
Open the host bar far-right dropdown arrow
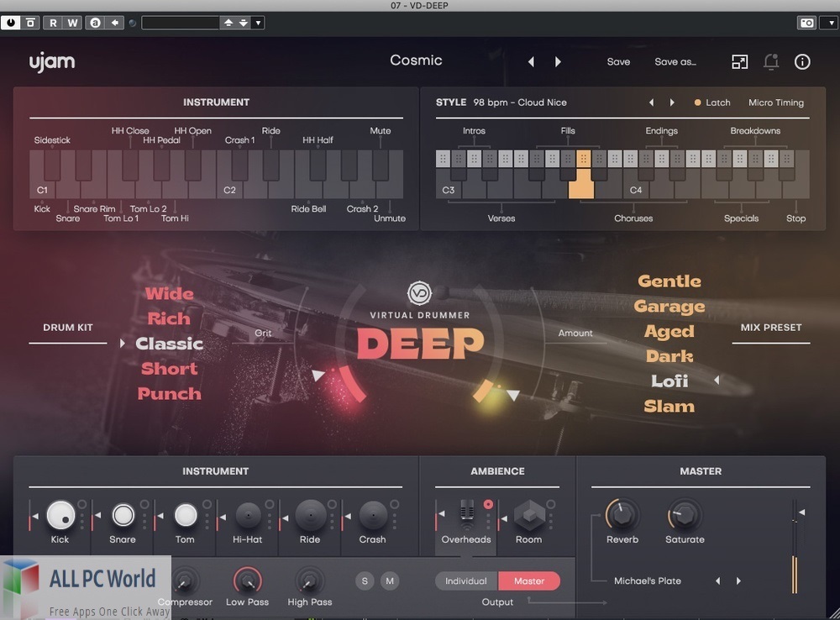click(x=831, y=23)
